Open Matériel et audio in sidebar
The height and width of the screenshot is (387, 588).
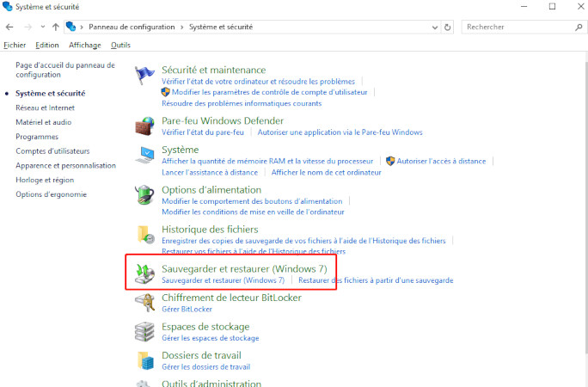(x=44, y=122)
